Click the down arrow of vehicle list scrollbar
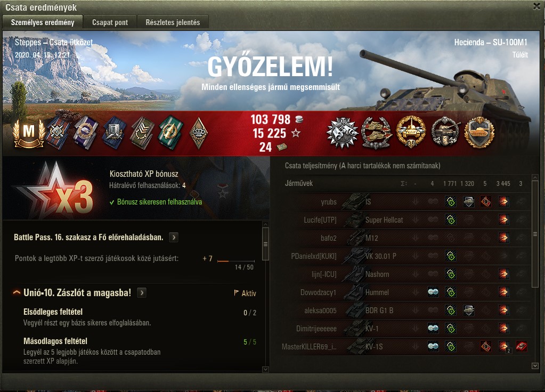545x392 pixels. 535,366
